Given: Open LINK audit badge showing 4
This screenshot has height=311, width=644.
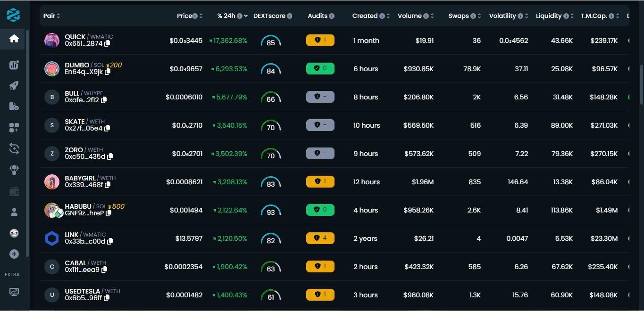Looking at the screenshot, I should point(320,238).
